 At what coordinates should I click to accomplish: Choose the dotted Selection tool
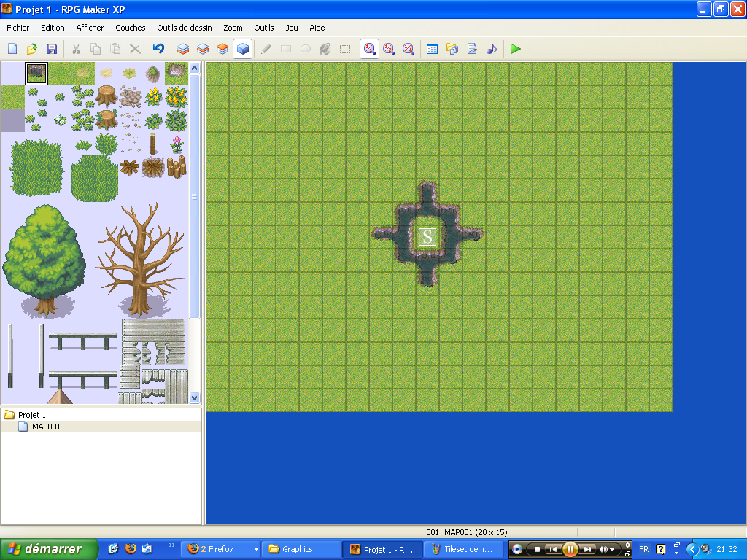pyautogui.click(x=345, y=49)
